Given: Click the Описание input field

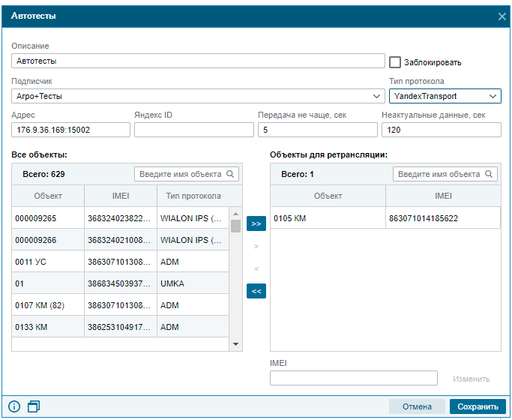Looking at the screenshot, I should 198,61.
